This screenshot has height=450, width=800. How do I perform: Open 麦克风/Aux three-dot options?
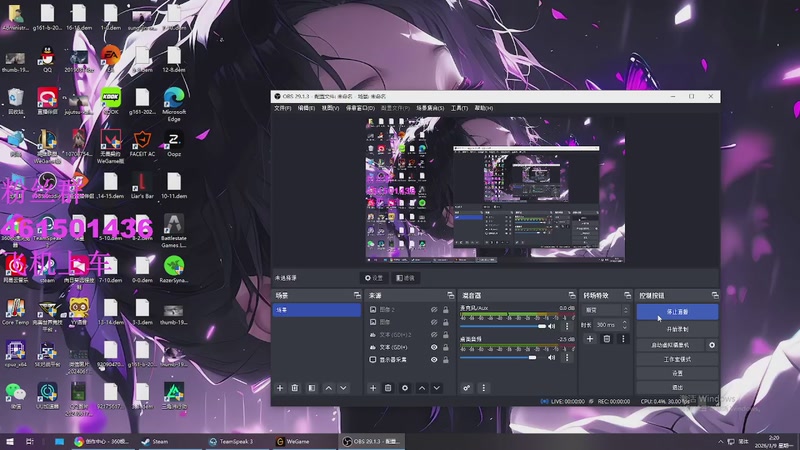[x=567, y=327]
